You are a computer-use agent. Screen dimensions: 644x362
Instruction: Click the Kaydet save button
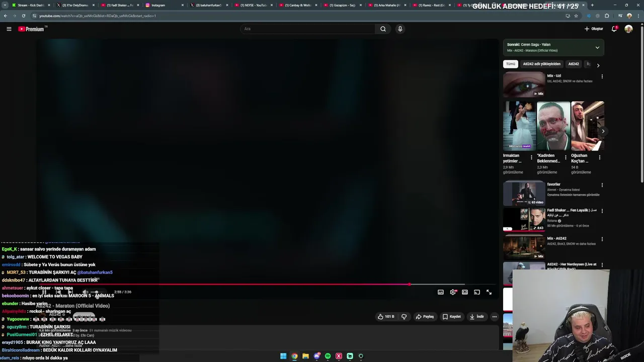(x=451, y=317)
